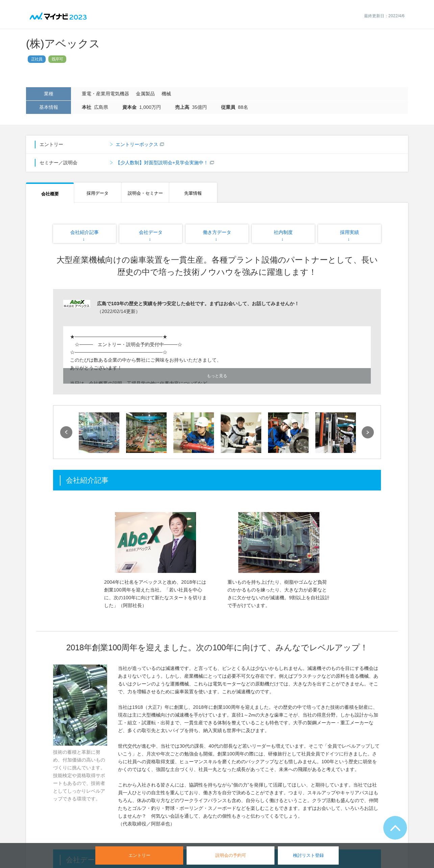Click external-link icon beside エントリーボックス
The image size is (434, 868).
[x=162, y=144]
